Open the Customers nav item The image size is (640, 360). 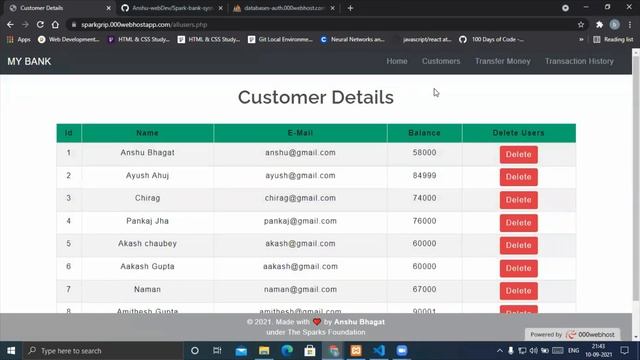[x=441, y=61]
